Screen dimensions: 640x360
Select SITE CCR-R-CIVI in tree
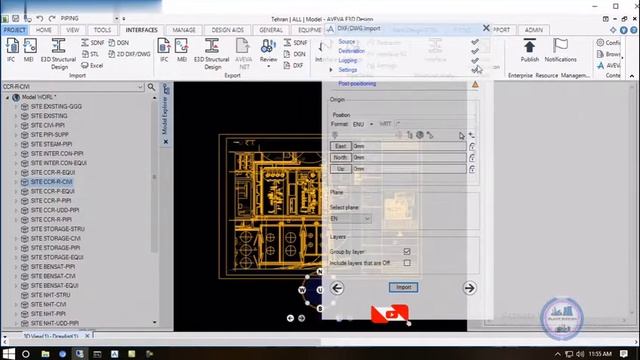point(51,182)
